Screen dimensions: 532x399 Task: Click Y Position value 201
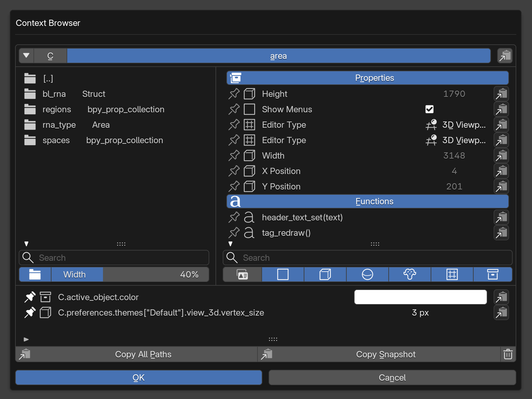454,187
